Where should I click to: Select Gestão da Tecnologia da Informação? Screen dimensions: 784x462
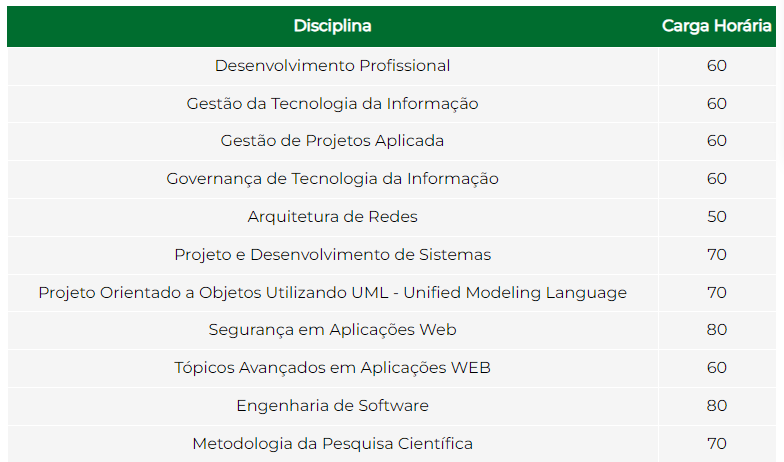pyautogui.click(x=332, y=104)
